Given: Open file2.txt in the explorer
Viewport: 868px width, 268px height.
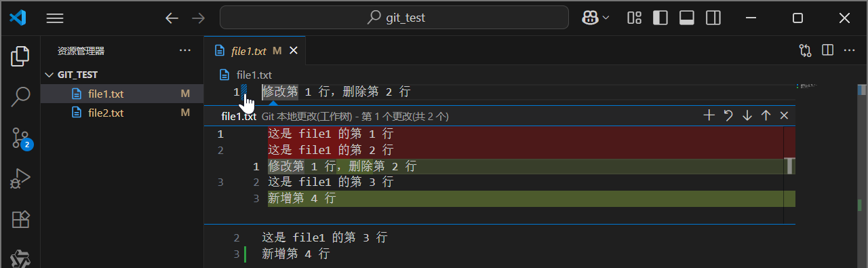Looking at the screenshot, I should (x=106, y=113).
